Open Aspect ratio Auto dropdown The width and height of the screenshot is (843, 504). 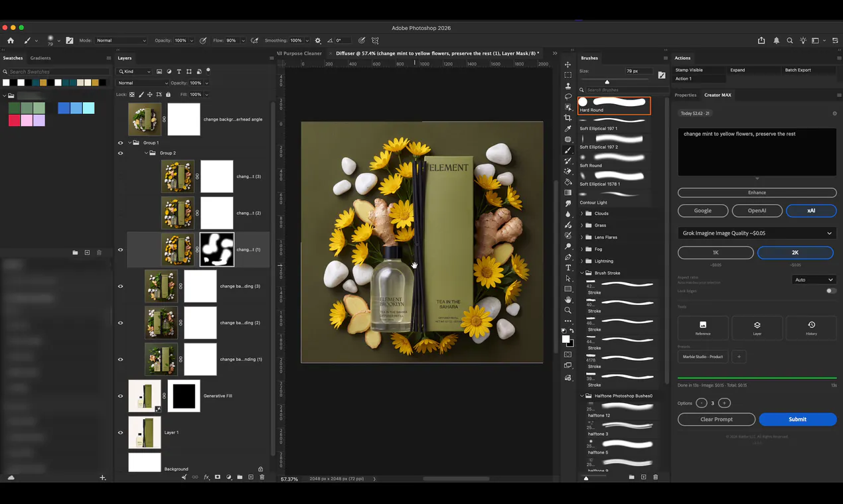point(814,280)
